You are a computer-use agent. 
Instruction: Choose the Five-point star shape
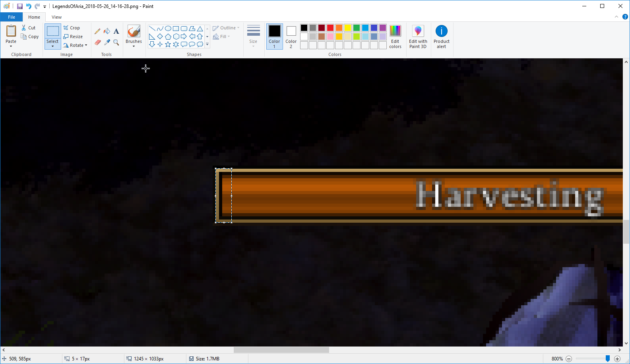point(168,44)
